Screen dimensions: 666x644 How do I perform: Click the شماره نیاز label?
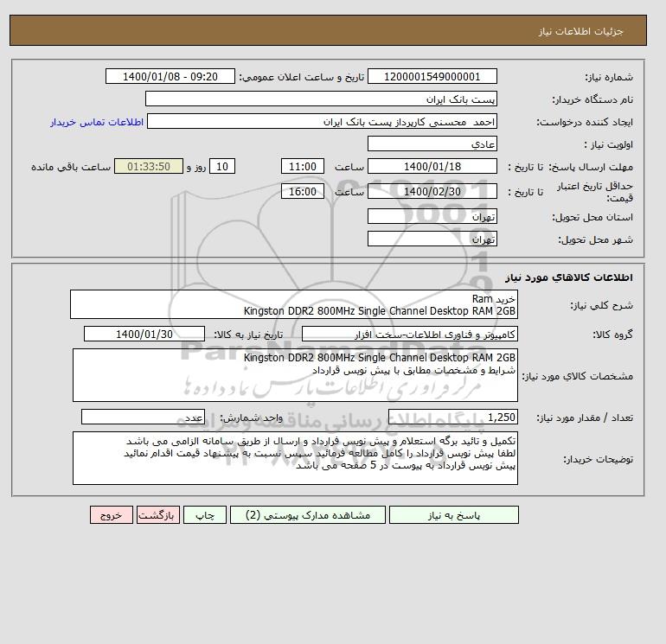tap(609, 77)
